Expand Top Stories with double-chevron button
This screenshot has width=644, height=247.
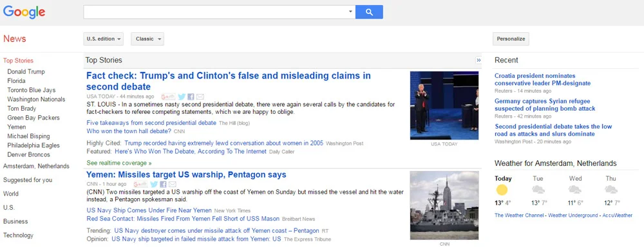[x=478, y=60]
